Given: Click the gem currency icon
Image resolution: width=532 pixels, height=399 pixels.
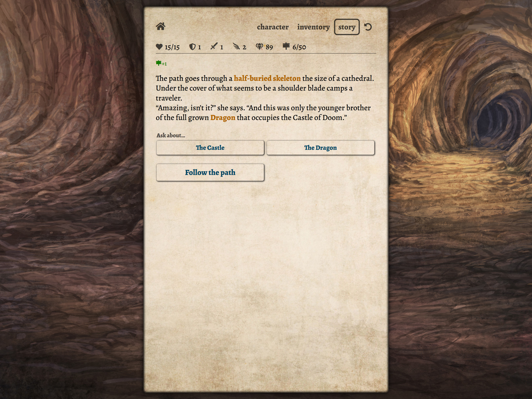Looking at the screenshot, I should click(x=260, y=46).
